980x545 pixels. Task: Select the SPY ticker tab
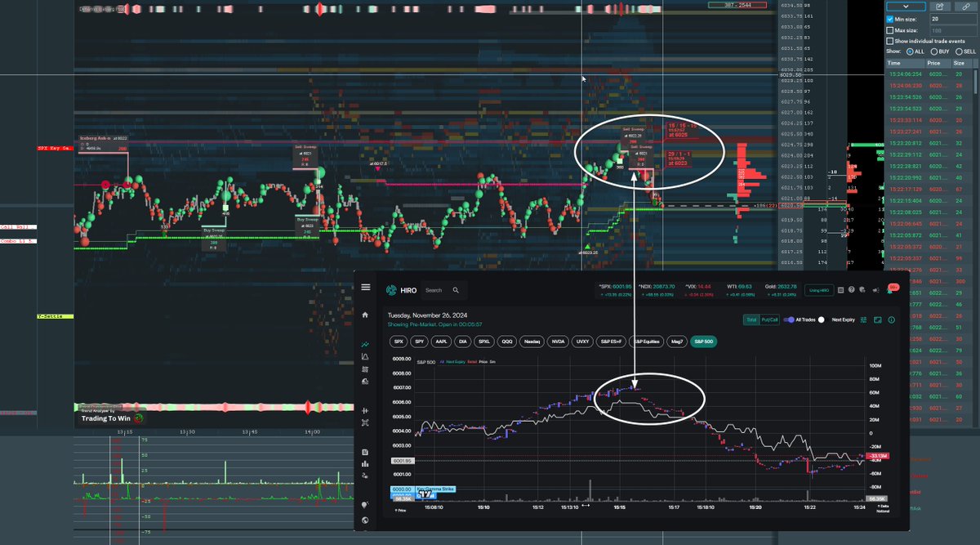point(421,342)
